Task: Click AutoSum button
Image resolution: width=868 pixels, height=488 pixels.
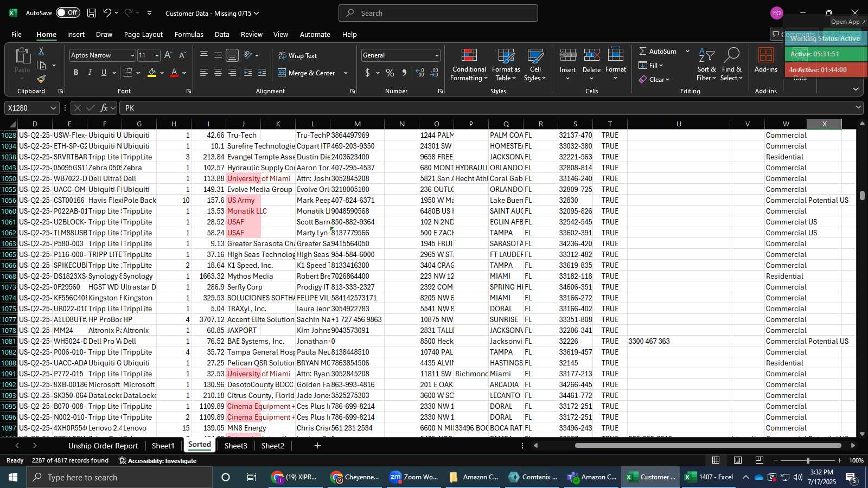Action: click(x=658, y=51)
